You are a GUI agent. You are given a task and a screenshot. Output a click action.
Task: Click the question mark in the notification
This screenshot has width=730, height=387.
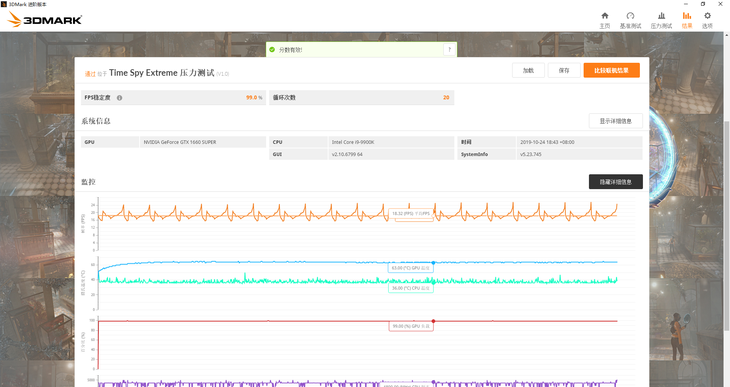click(x=449, y=49)
